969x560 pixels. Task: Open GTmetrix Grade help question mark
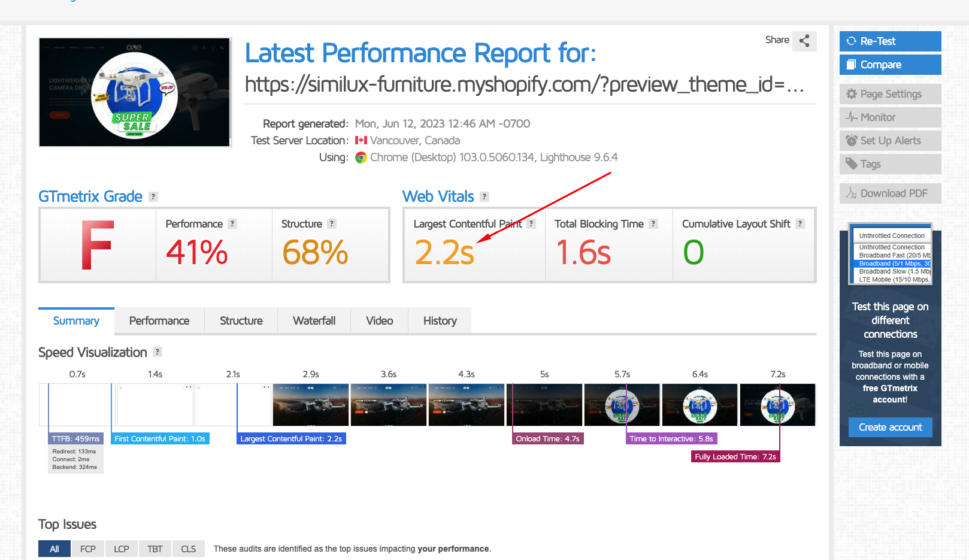(x=153, y=196)
